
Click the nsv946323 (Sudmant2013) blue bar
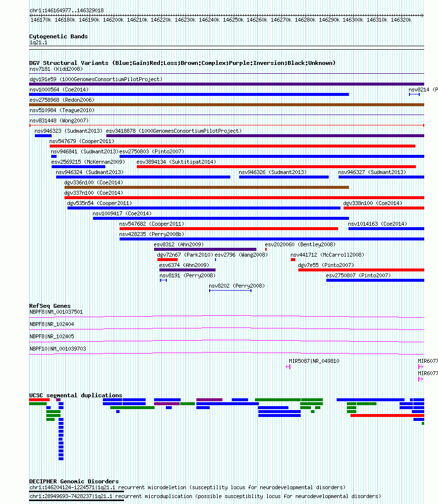pyautogui.click(x=43, y=136)
